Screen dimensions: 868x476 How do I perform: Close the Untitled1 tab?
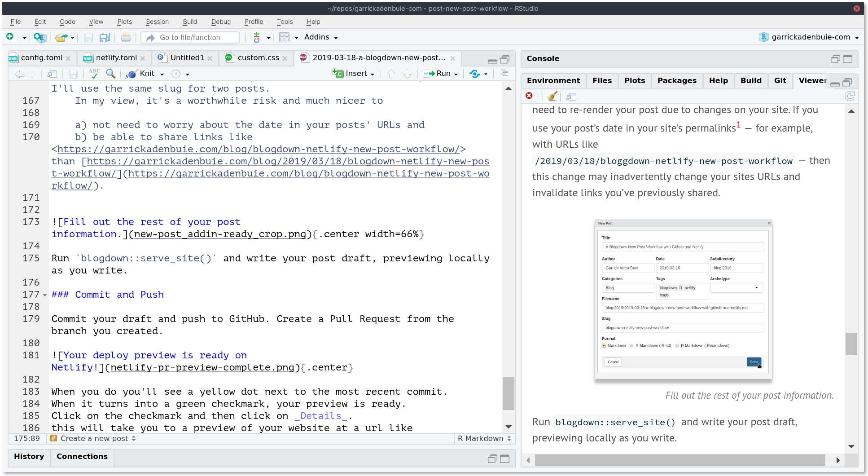210,58
